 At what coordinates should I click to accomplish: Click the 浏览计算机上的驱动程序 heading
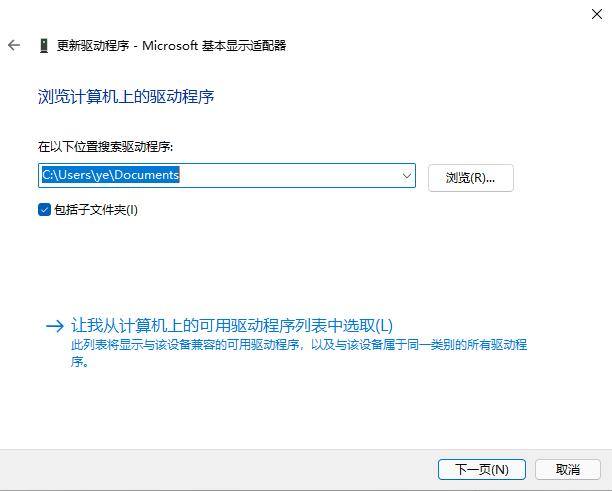pos(126,97)
